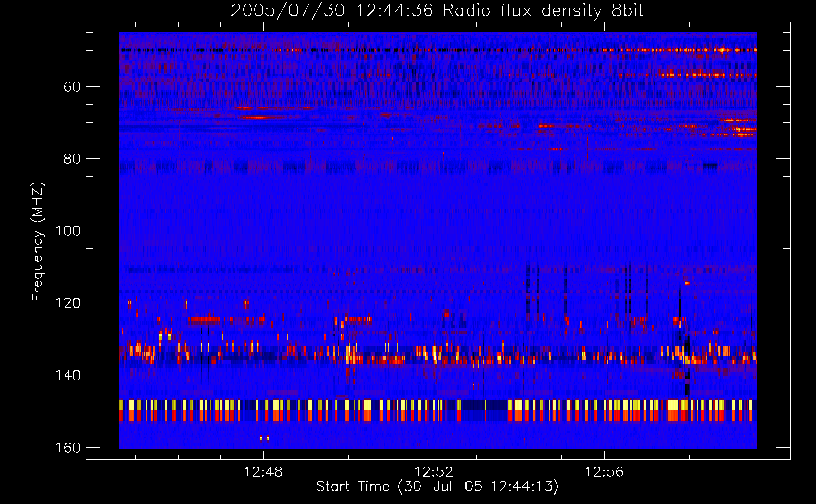Click the 'Start Time (30-Jul-05 12:44:13)' label
This screenshot has width=816, height=504.
(x=437, y=487)
